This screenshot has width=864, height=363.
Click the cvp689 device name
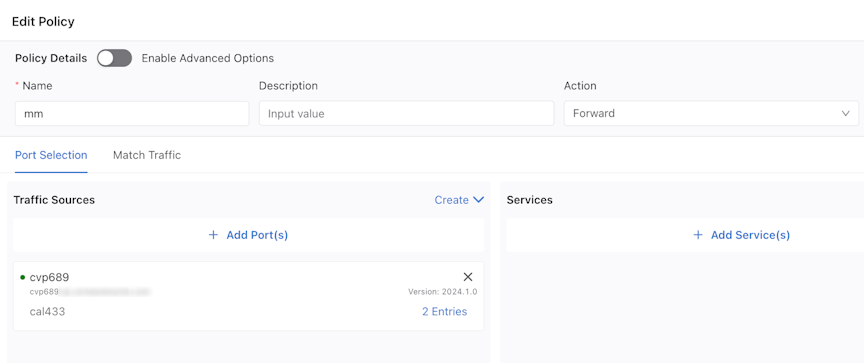tap(49, 277)
